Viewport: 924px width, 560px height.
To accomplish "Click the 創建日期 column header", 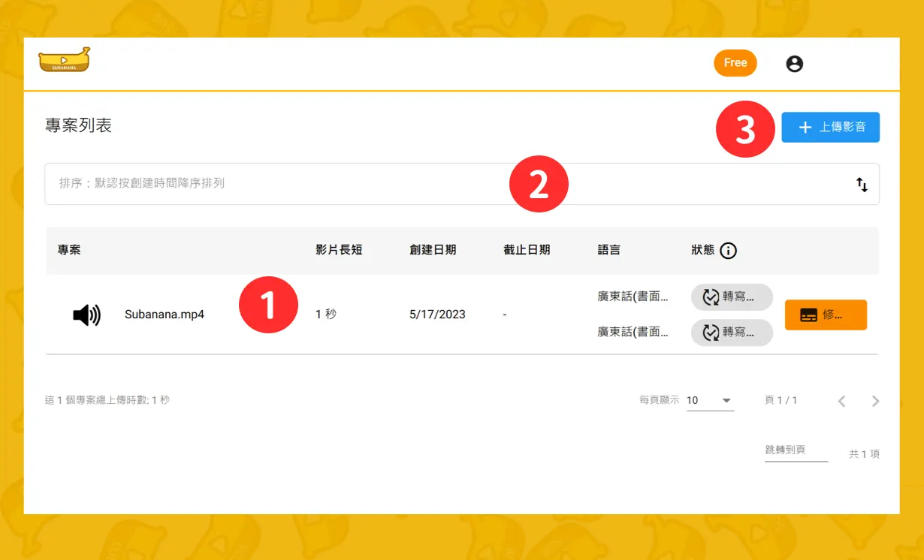I will [433, 250].
